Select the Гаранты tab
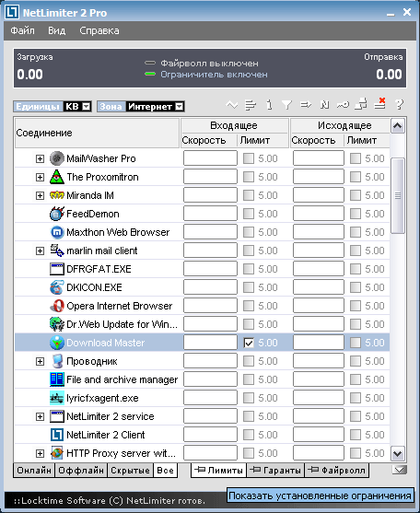This screenshot has width=420, height=513. (x=275, y=470)
